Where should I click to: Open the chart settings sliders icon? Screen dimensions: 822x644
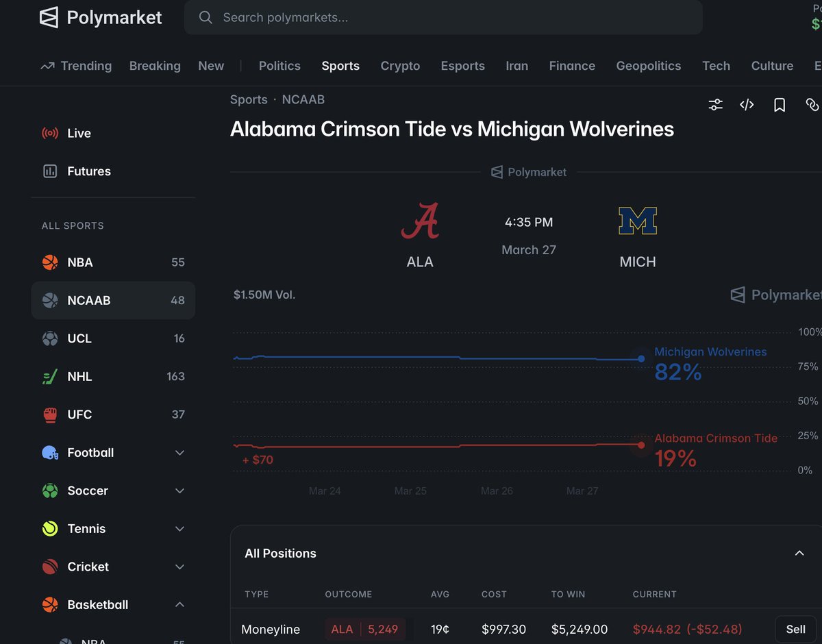(x=715, y=105)
